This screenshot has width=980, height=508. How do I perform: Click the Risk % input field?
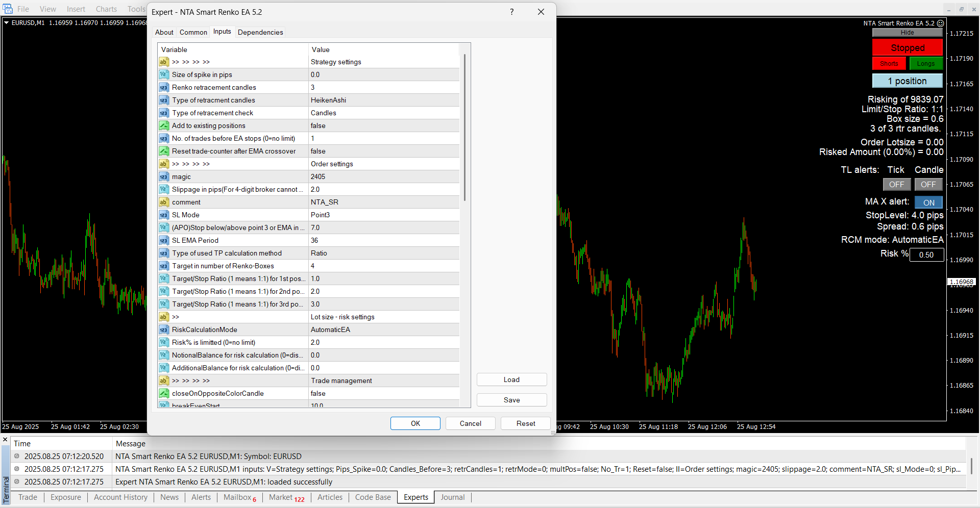tap(926, 255)
